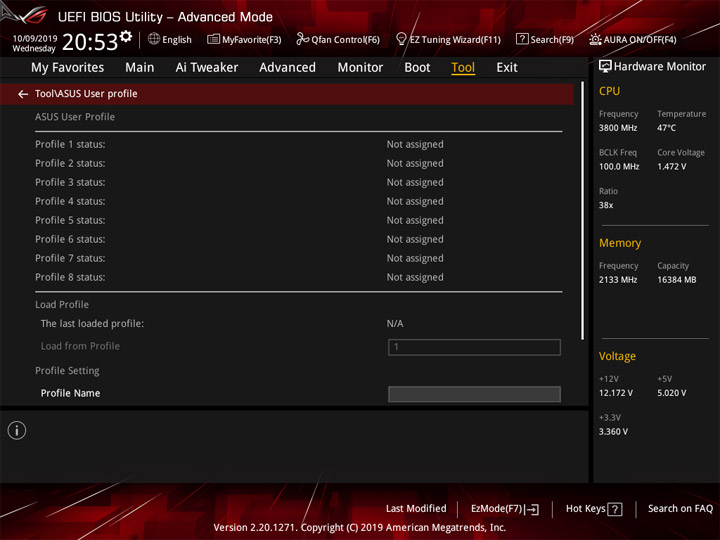The height and width of the screenshot is (540, 720).
Task: Click the back arrow beside Tool\ASUS User profile
Action: pyautogui.click(x=22, y=94)
